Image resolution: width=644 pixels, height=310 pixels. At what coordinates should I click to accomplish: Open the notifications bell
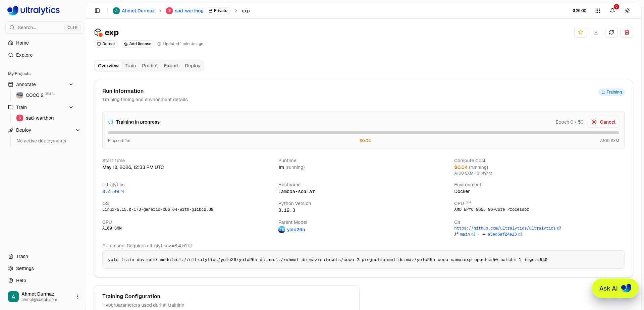point(612,11)
